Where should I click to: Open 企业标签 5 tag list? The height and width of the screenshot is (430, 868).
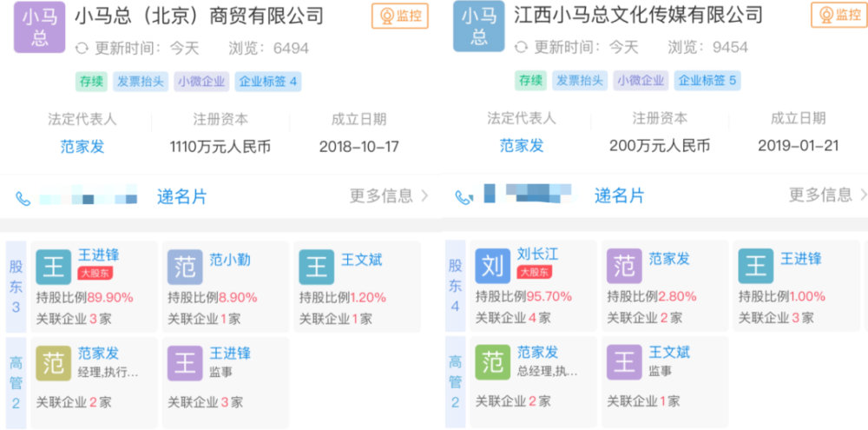(x=707, y=81)
